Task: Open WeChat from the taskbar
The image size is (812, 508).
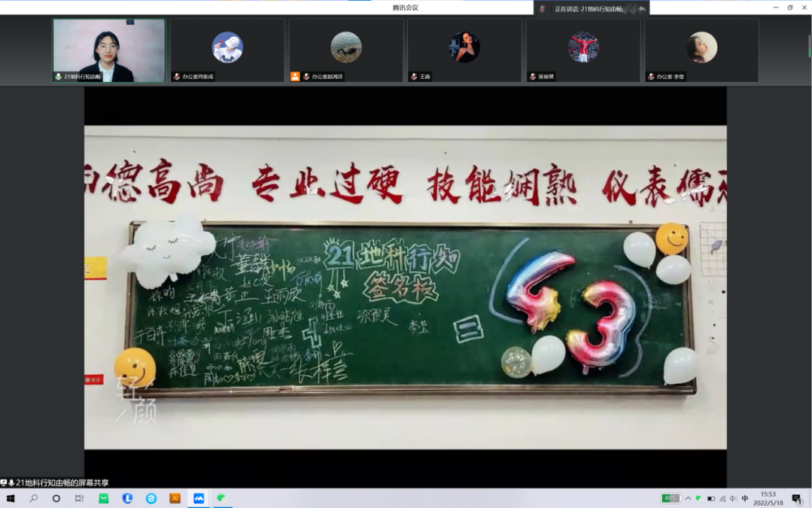Action: point(222,498)
